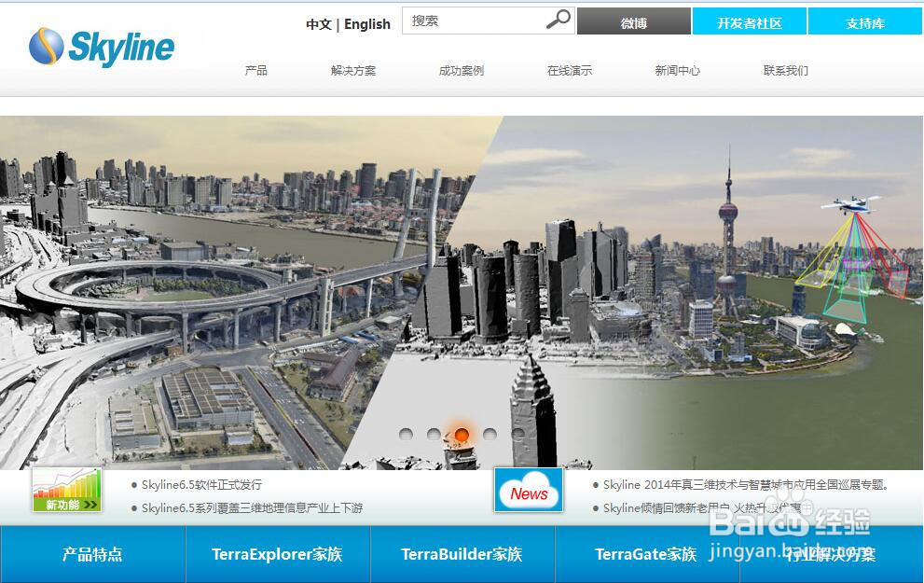
Task: Open the 开发者社区 button
Action: pos(749,21)
